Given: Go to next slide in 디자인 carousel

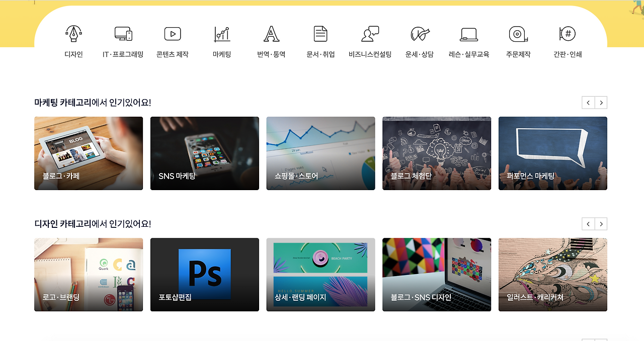Looking at the screenshot, I should coord(601,224).
